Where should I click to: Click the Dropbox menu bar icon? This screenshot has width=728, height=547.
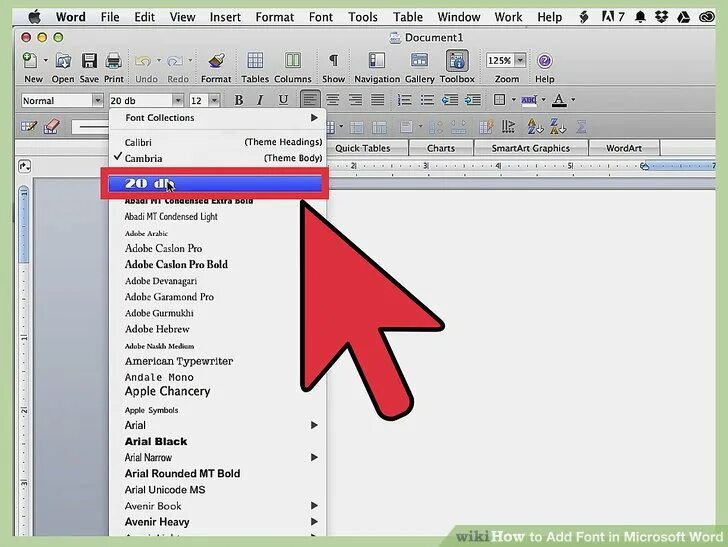pyautogui.click(x=661, y=17)
